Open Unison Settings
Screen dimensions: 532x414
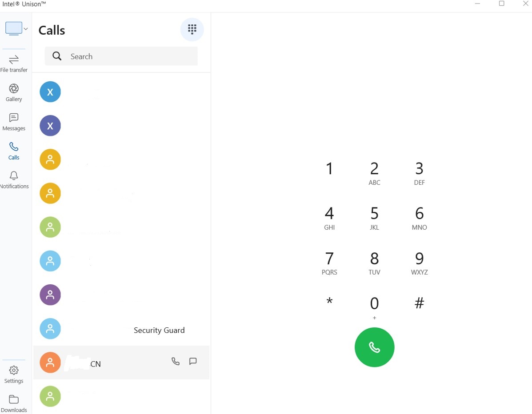pyautogui.click(x=14, y=374)
